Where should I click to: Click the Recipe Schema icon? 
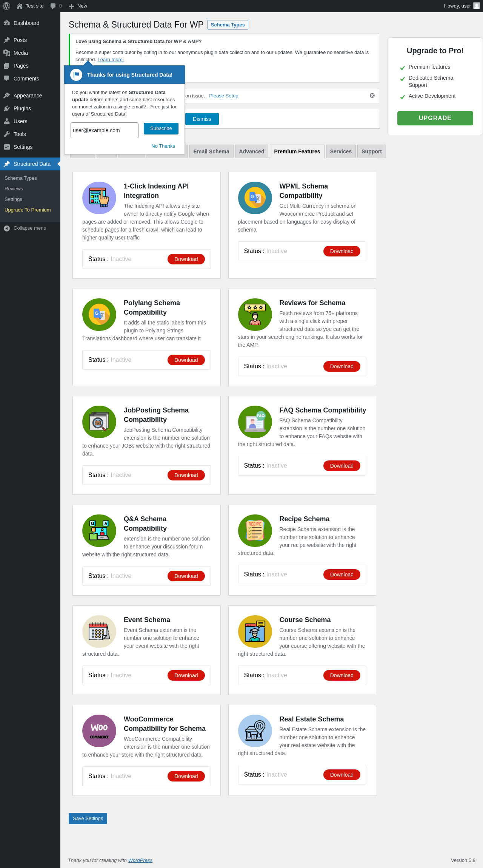click(255, 531)
